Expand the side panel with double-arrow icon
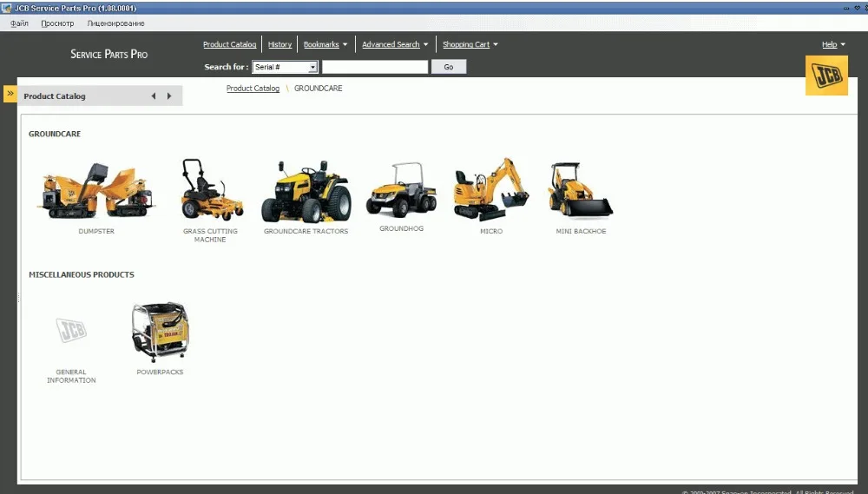 (10, 94)
